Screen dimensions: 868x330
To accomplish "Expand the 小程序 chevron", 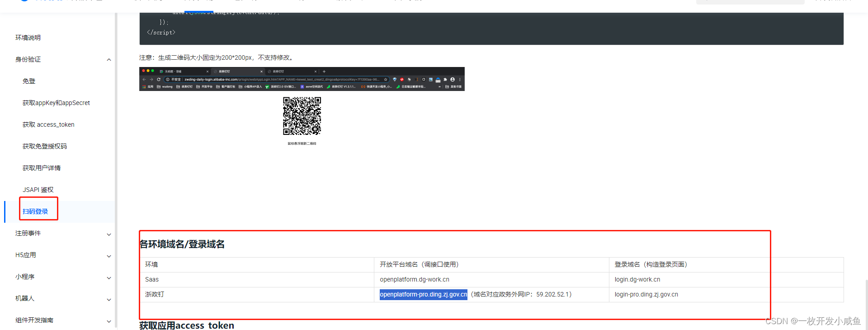I will click(109, 277).
